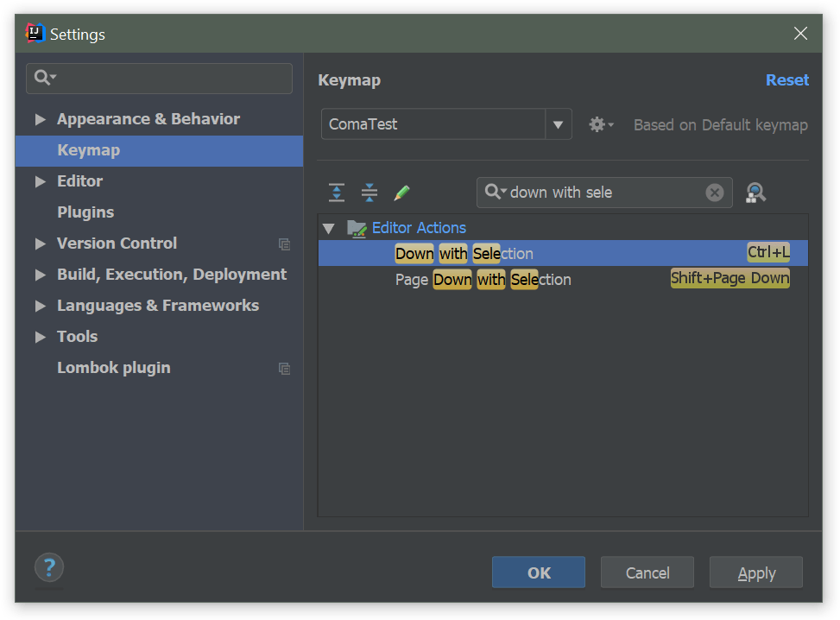840x620 pixels.
Task: Select 'Page Down with Selection' action row
Action: click(563, 279)
